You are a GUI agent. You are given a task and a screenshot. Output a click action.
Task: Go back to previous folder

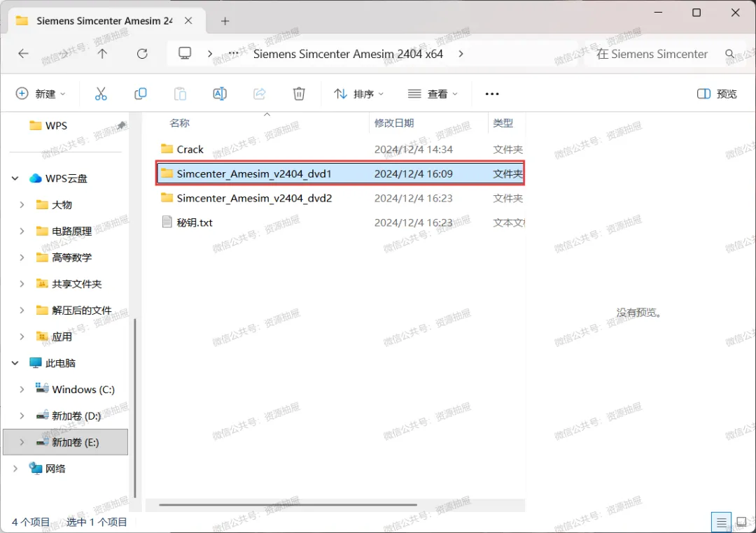(x=23, y=53)
